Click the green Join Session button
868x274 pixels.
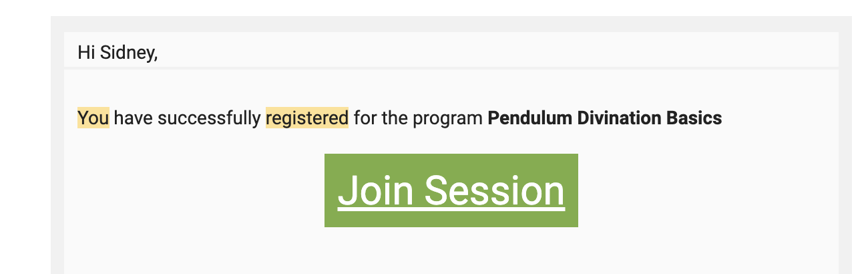(451, 190)
